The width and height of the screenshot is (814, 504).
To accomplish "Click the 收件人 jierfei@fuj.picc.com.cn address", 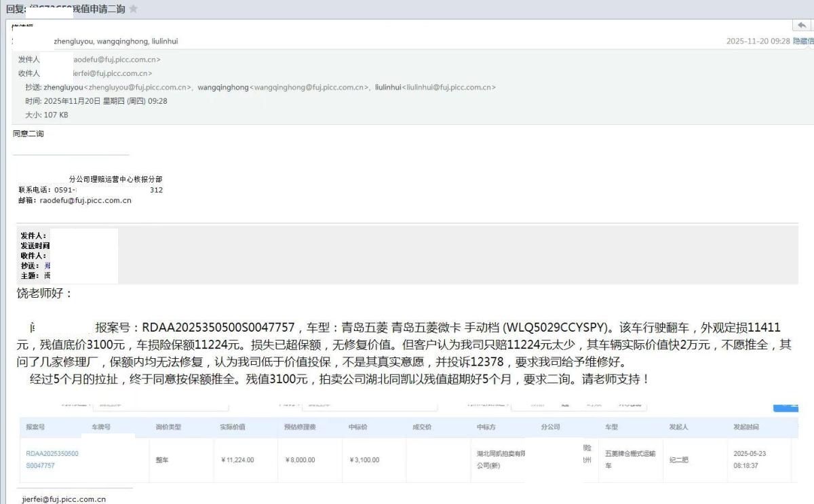I will pos(109,73).
